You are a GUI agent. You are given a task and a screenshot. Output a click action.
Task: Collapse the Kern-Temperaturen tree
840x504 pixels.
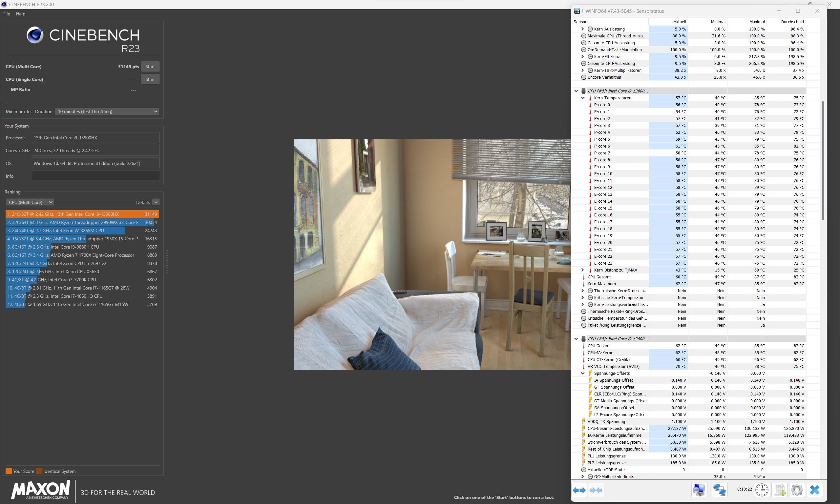click(x=582, y=98)
